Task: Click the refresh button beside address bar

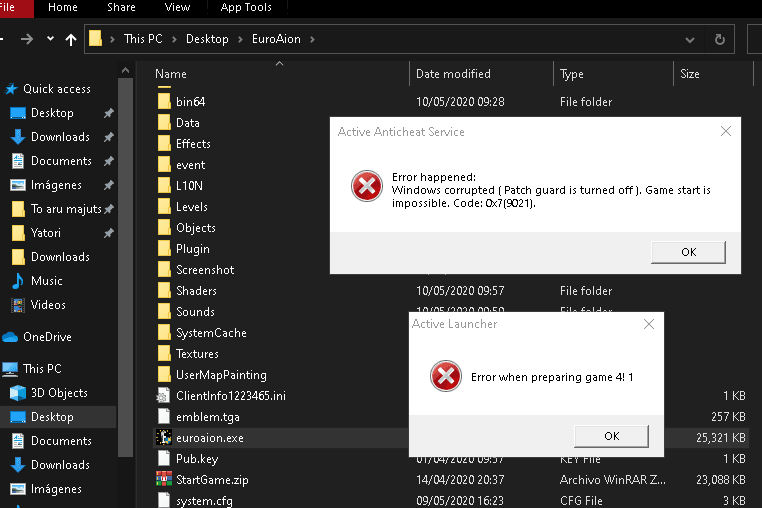Action: (719, 40)
